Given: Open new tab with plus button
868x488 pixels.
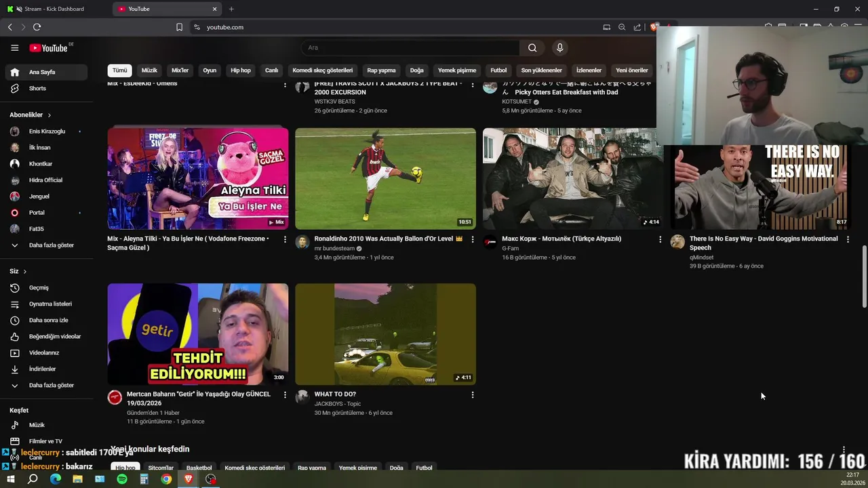Looking at the screenshot, I should (231, 9).
